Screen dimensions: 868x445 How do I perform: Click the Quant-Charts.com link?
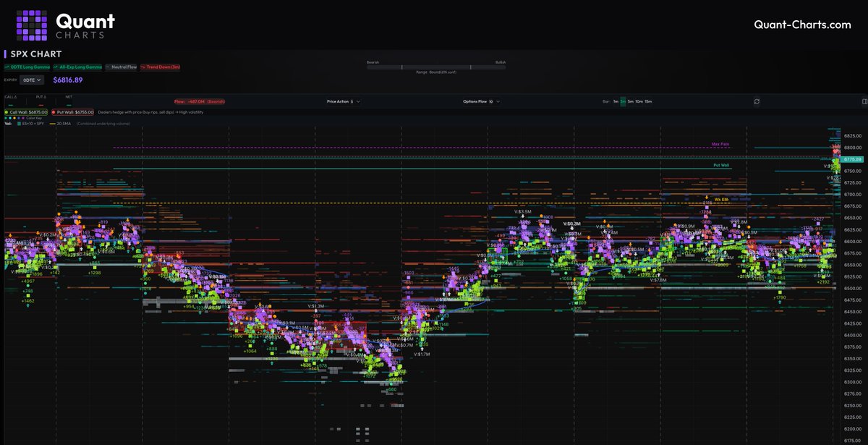802,25
